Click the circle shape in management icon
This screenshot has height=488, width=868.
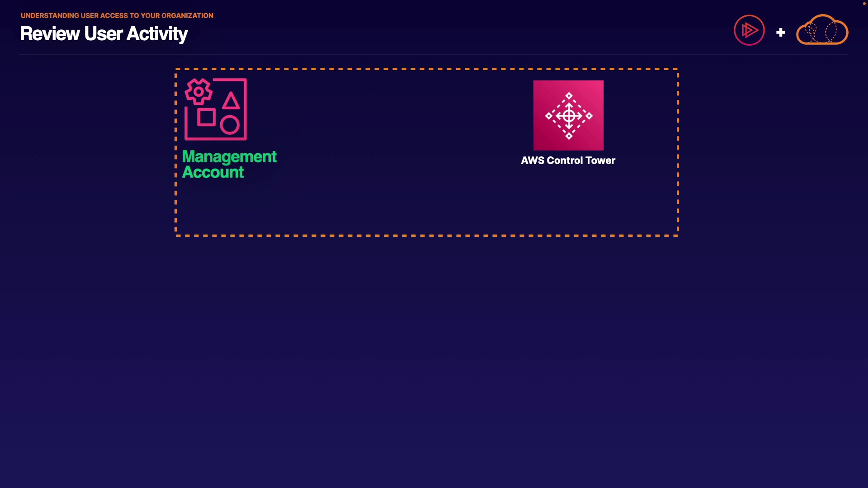click(230, 125)
